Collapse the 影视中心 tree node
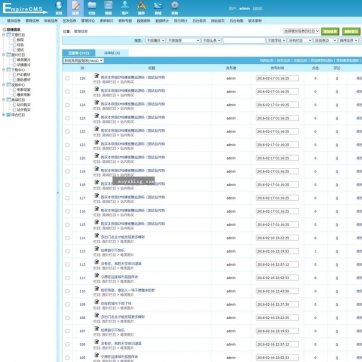This screenshot has height=362, width=362. 4,85
